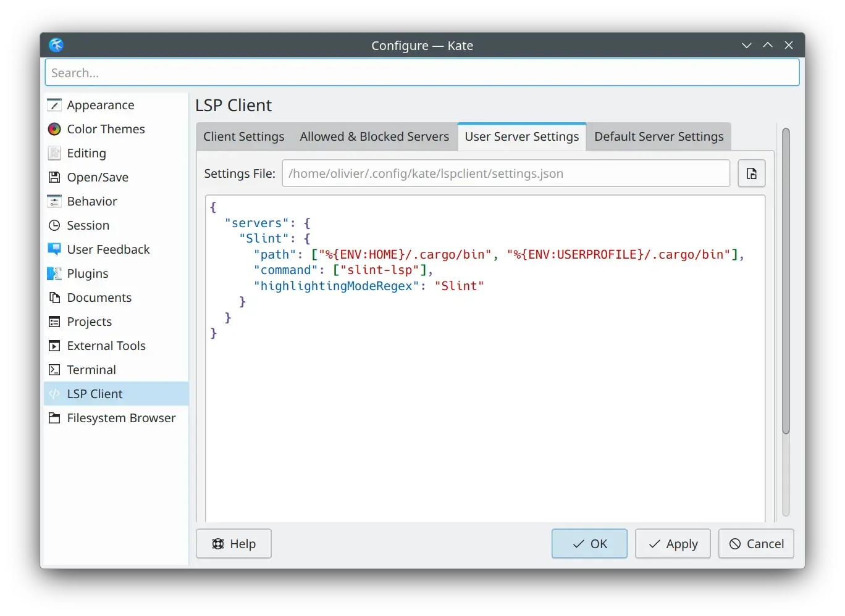Open the Plugins settings icon
This screenshot has height=616, width=845.
[54, 273]
